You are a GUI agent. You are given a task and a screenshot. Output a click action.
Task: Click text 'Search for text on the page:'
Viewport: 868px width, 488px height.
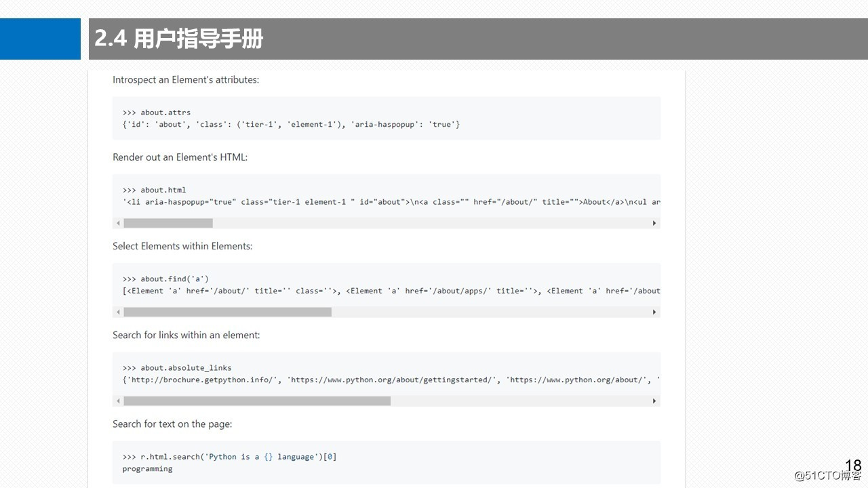pos(172,424)
